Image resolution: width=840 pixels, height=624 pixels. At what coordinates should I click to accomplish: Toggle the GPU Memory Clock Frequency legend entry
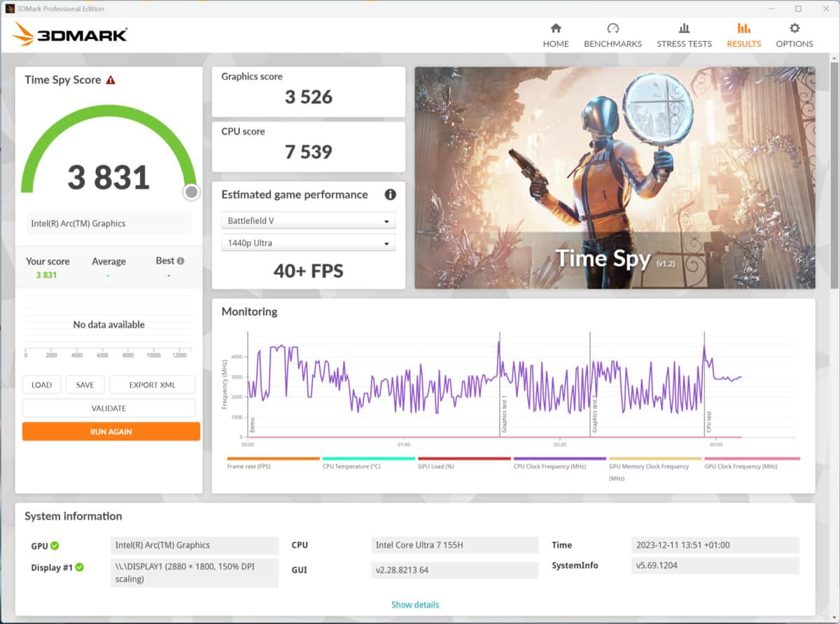[x=655, y=469]
